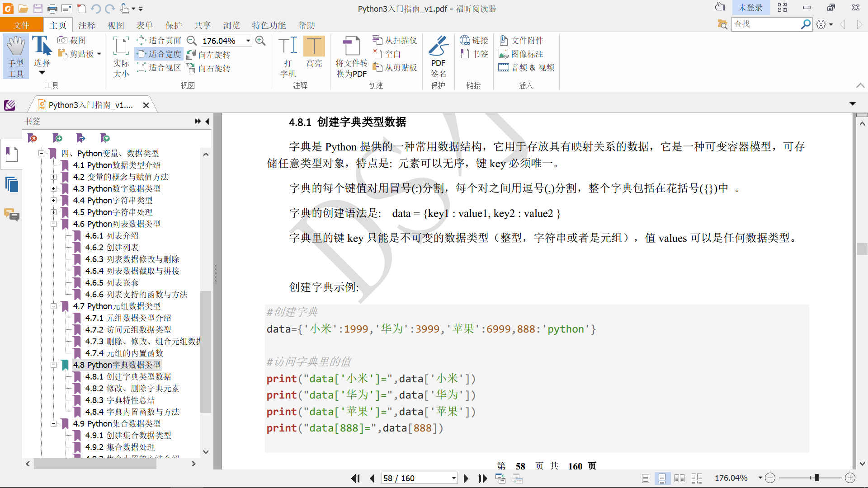Open the zoom percentage dropdown
The width and height of the screenshot is (868, 488).
[248, 41]
